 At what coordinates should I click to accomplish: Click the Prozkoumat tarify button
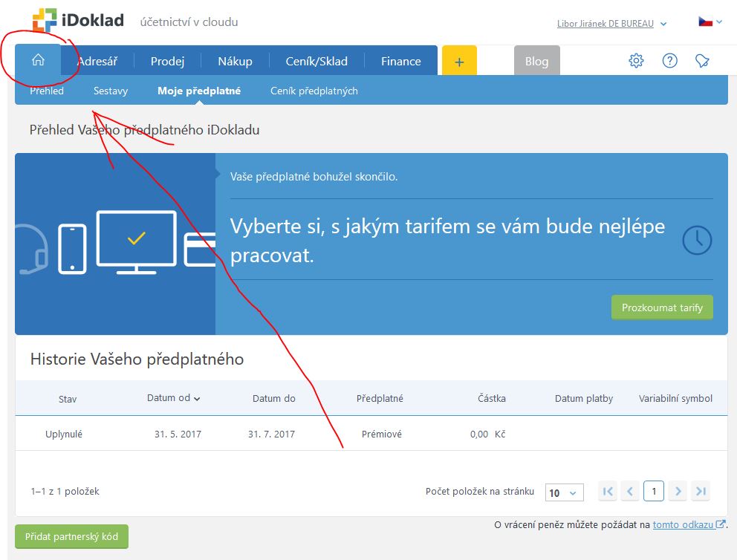(x=661, y=307)
